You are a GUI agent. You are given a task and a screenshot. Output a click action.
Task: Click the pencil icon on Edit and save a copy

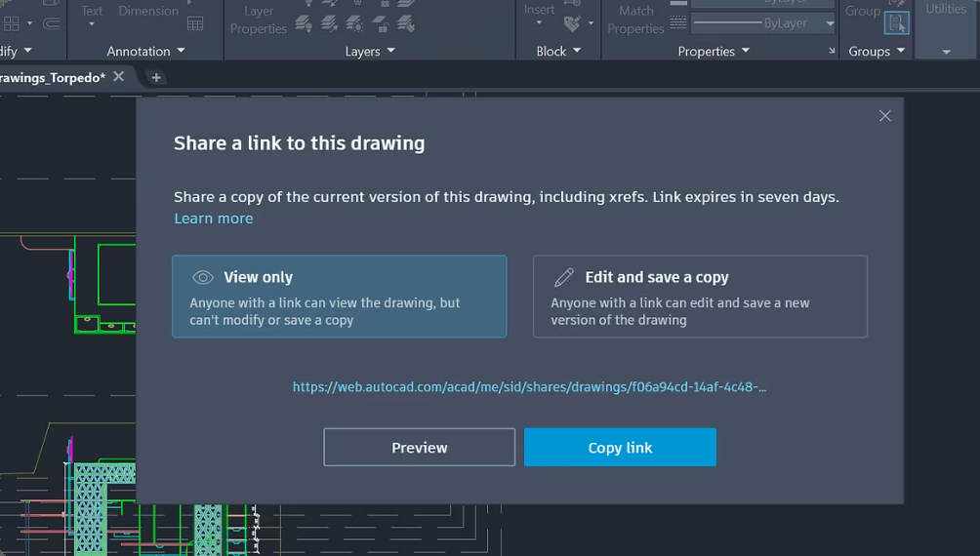(x=564, y=277)
